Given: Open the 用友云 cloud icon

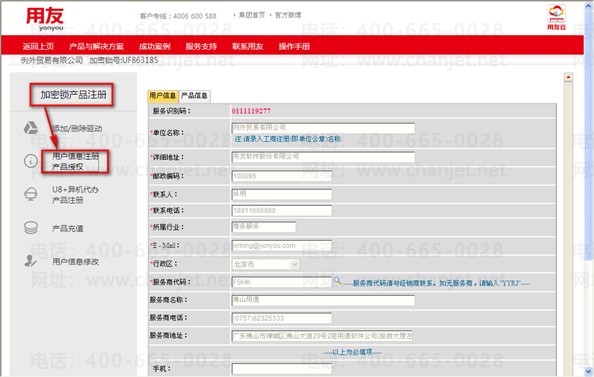Looking at the screenshot, I should 556,17.
